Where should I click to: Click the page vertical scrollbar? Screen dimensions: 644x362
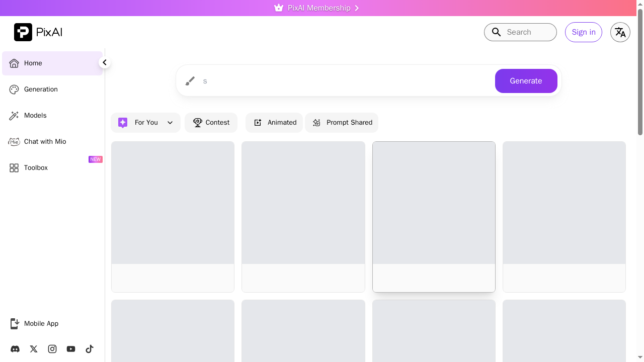(640, 75)
